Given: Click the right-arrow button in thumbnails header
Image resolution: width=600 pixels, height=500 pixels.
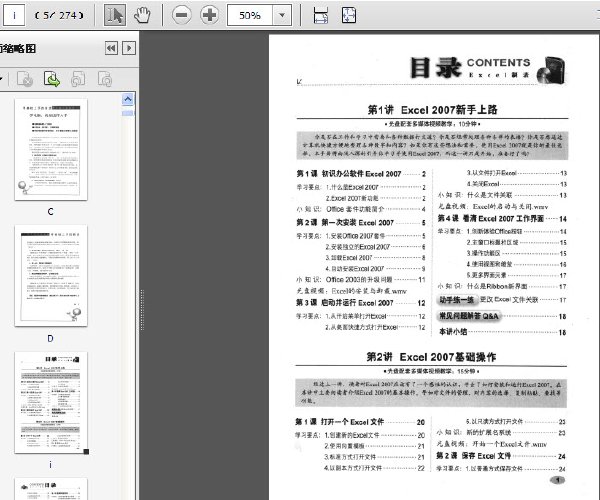Looking at the screenshot, I should tap(129, 48).
